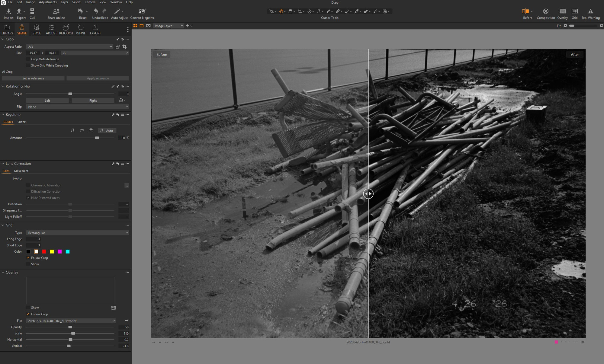Enable Exp. Warning icon
The width and height of the screenshot is (604, 364).
590,11
